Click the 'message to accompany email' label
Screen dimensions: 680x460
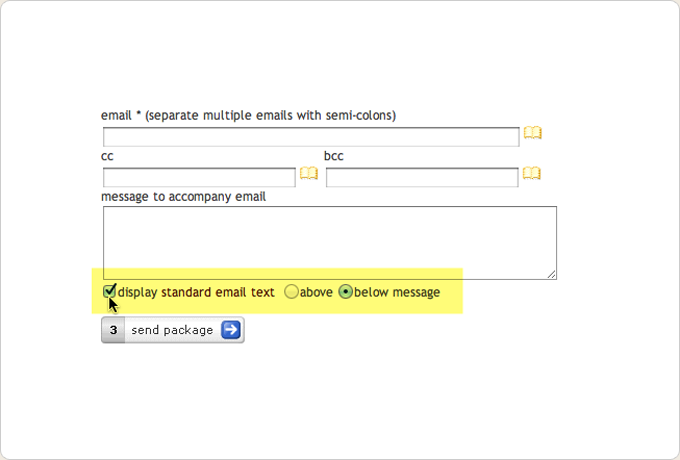click(183, 197)
